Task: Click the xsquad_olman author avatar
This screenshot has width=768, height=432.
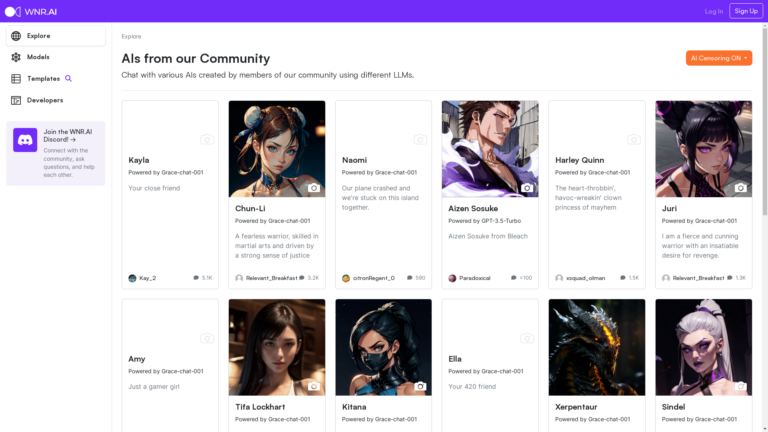Action: pyautogui.click(x=559, y=278)
